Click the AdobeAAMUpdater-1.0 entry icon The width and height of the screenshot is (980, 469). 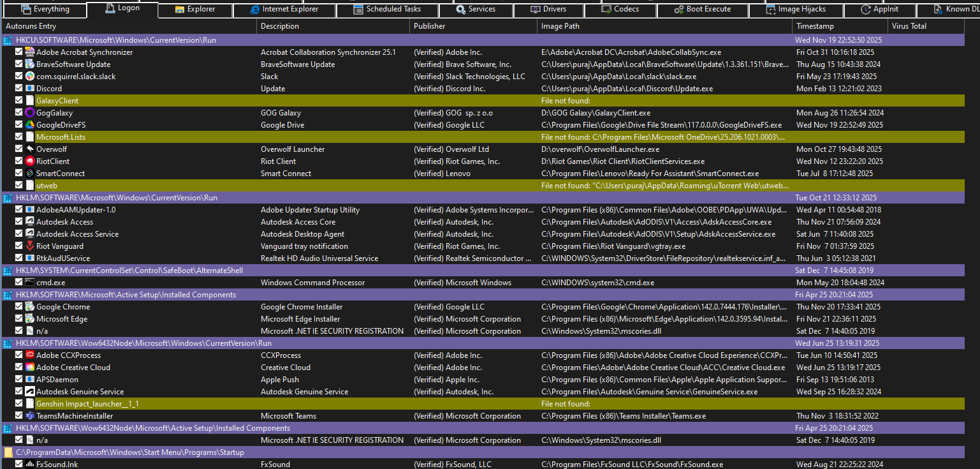pyautogui.click(x=29, y=210)
